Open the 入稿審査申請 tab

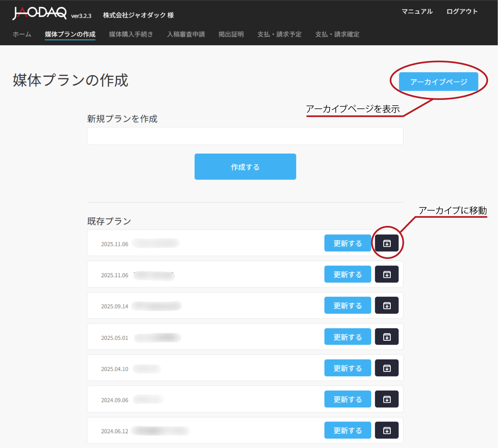(x=186, y=34)
